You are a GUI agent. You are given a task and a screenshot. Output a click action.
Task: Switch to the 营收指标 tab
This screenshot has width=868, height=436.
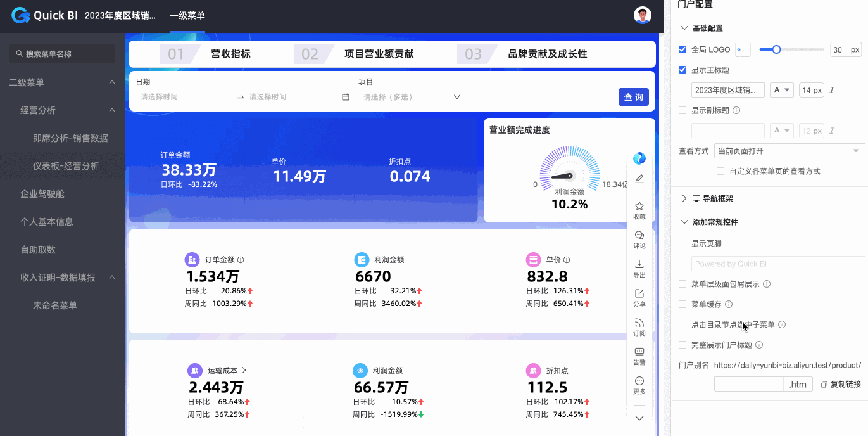[230, 54]
